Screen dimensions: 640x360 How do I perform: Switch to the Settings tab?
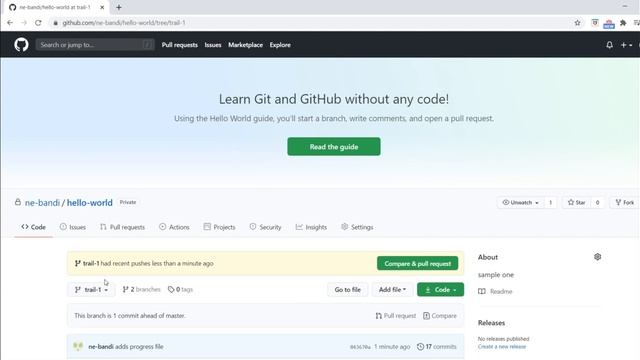point(357,227)
